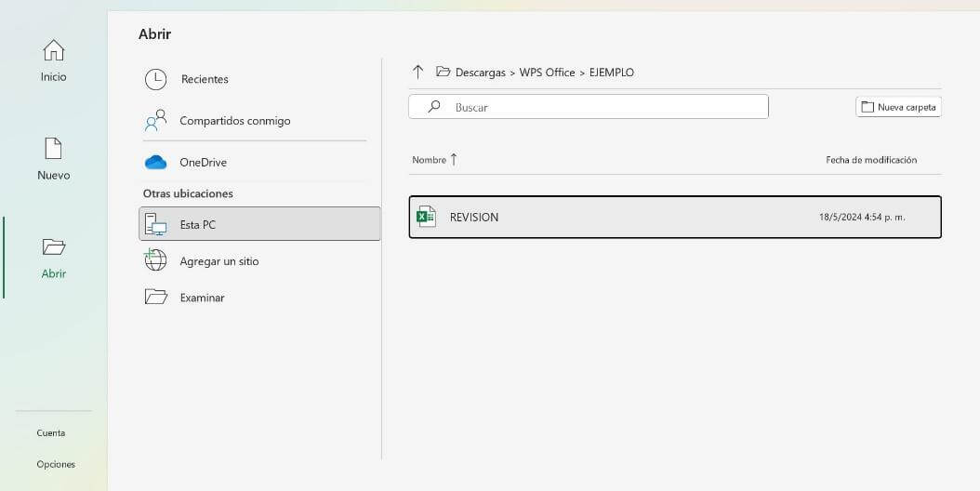Image resolution: width=980 pixels, height=491 pixels.
Task: Click the Agregar un sitio globe icon
Action: pyautogui.click(x=155, y=261)
